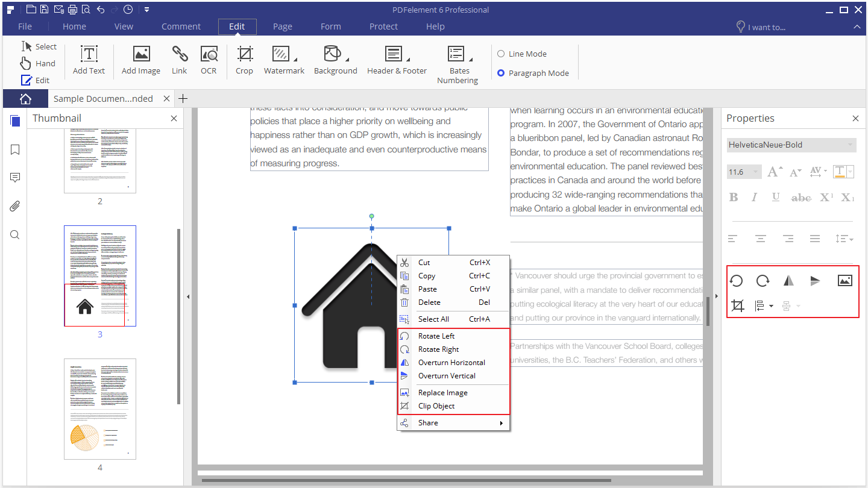Activate the Select cursor tool
Screen dimensions: 868x488
coord(39,46)
